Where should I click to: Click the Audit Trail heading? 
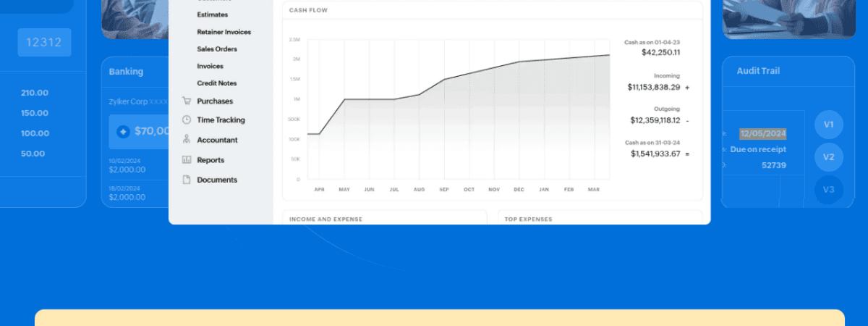(x=757, y=71)
